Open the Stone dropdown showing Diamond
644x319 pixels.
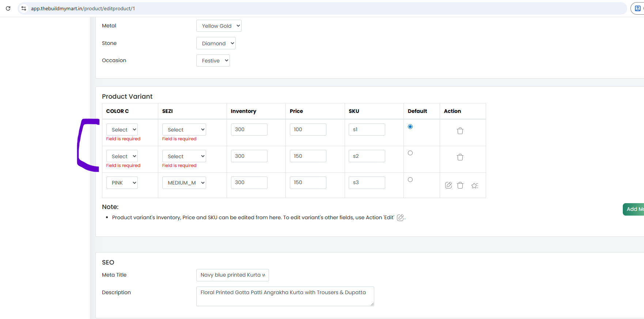tap(216, 43)
